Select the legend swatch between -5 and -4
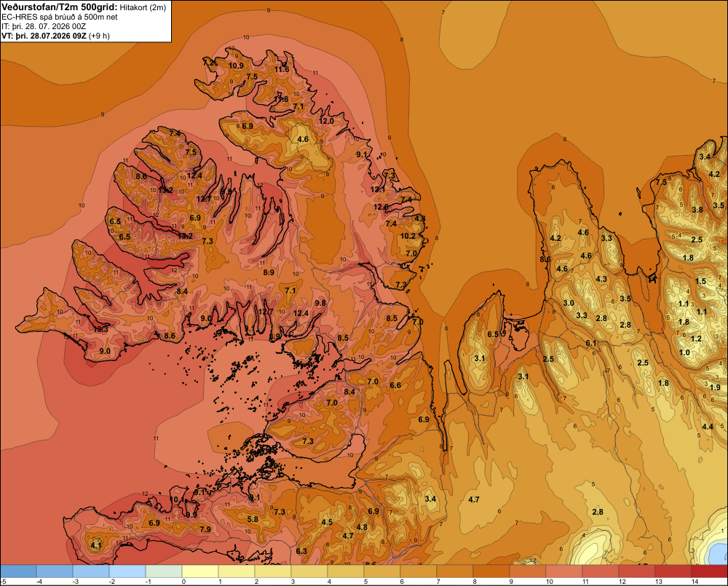 (19, 571)
